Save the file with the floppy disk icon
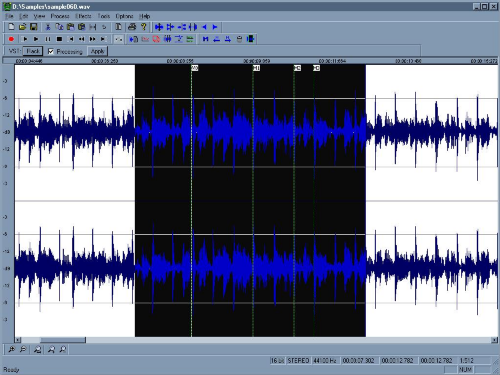The height and width of the screenshot is (375, 500). 33,27
